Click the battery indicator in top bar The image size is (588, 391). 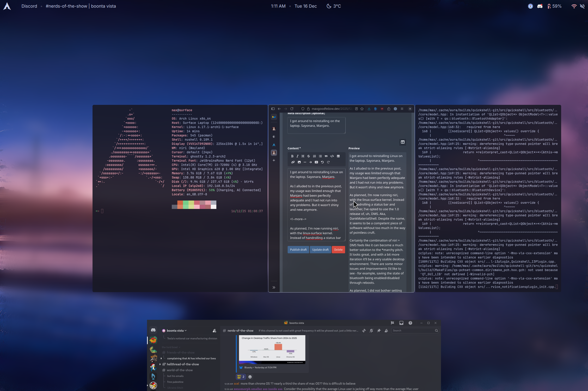pyautogui.click(x=554, y=6)
